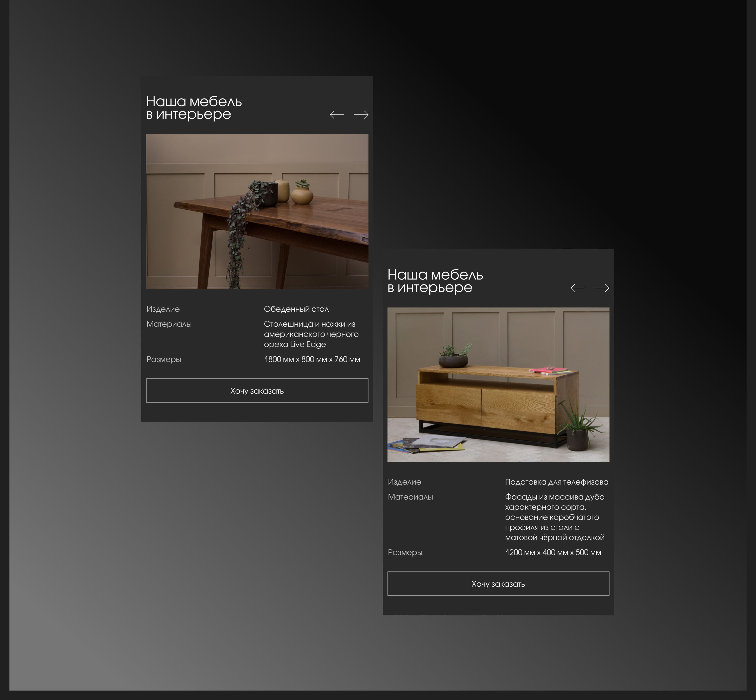
Task: Click the walnut Live Edge materials description
Action: 311,334
